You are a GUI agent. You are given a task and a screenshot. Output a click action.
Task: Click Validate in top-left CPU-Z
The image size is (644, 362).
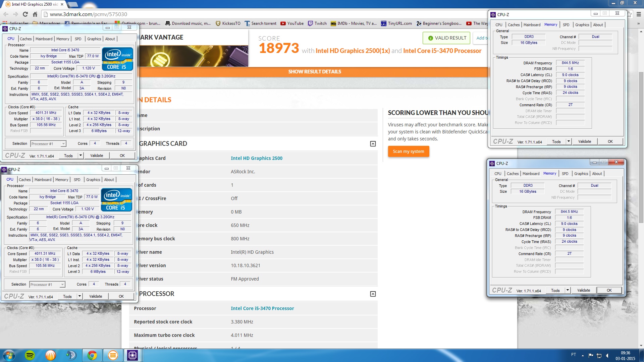click(97, 156)
